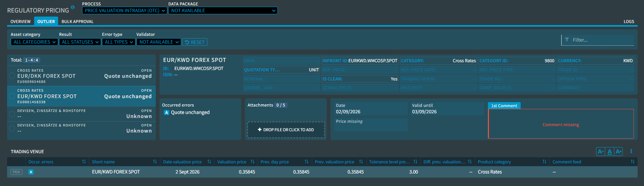This screenshot has height=186, width=644.
Task: Sort by Prev. day price arrows
Action: pos(306,162)
